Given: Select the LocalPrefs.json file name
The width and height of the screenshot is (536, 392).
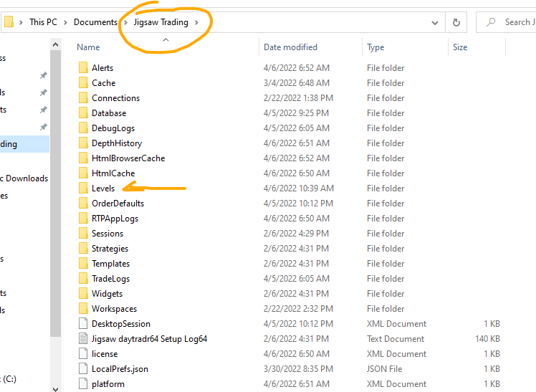Looking at the screenshot, I should click(x=120, y=369).
